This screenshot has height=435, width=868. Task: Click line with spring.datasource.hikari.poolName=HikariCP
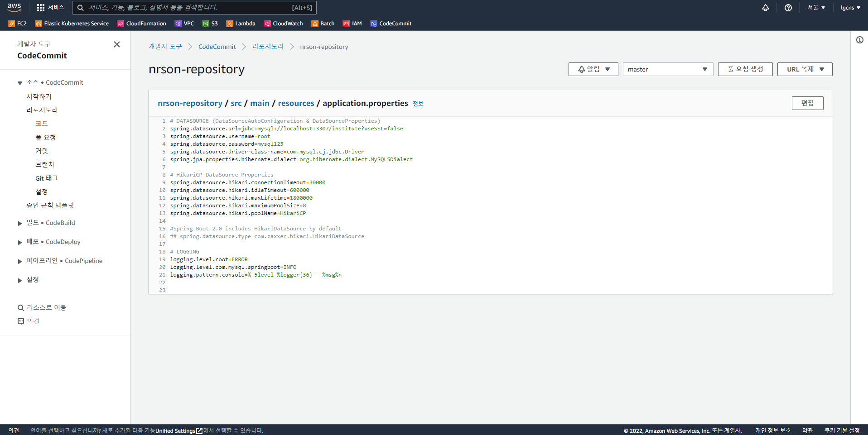(x=238, y=213)
